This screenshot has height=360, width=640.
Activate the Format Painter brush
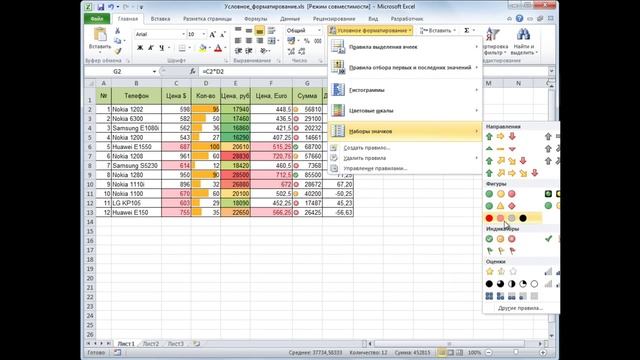click(x=118, y=51)
